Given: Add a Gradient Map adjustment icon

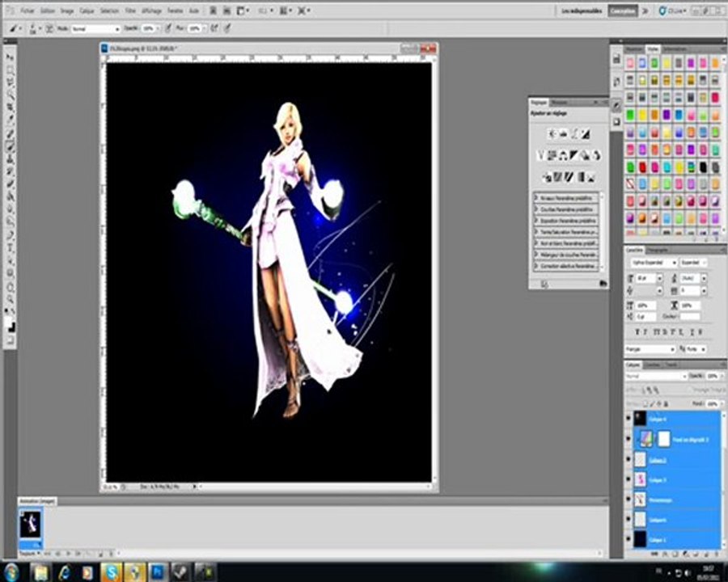Looking at the screenshot, I should [580, 177].
